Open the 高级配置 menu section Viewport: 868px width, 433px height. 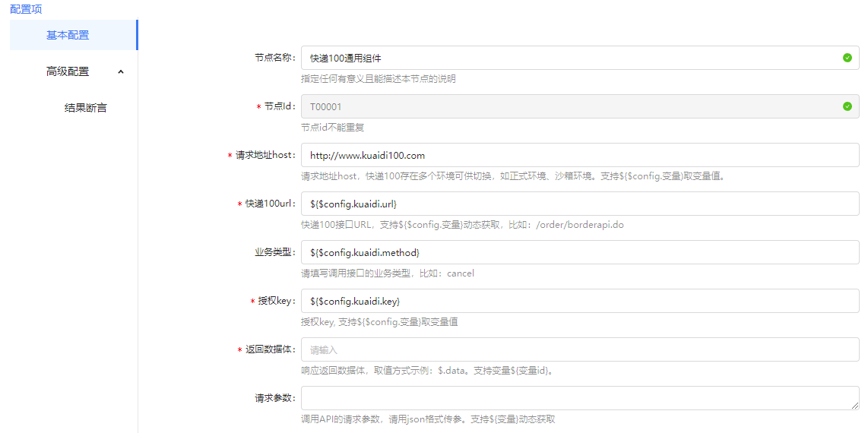(68, 71)
